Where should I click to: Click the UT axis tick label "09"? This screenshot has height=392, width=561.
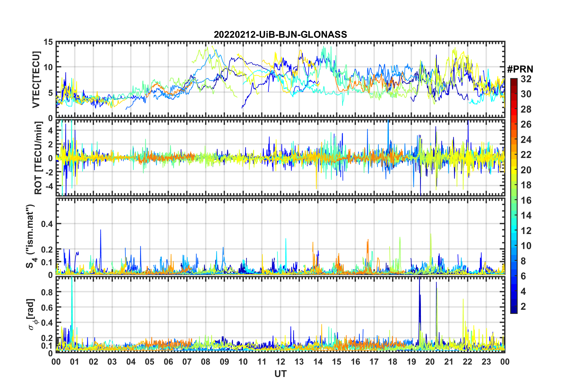point(224,362)
